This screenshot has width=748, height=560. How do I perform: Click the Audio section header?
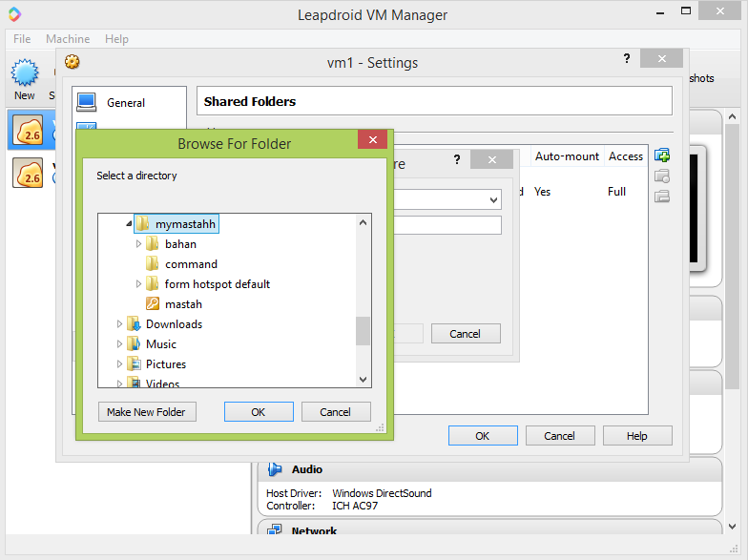click(x=489, y=469)
